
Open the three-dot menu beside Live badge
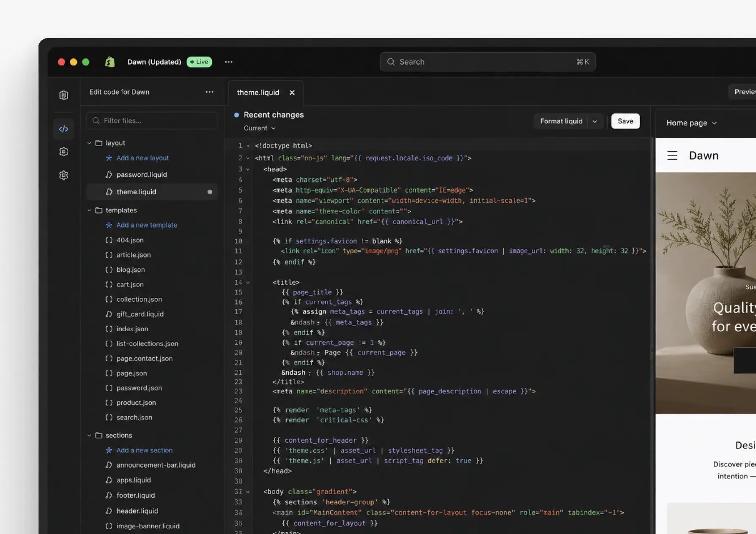[x=229, y=62]
